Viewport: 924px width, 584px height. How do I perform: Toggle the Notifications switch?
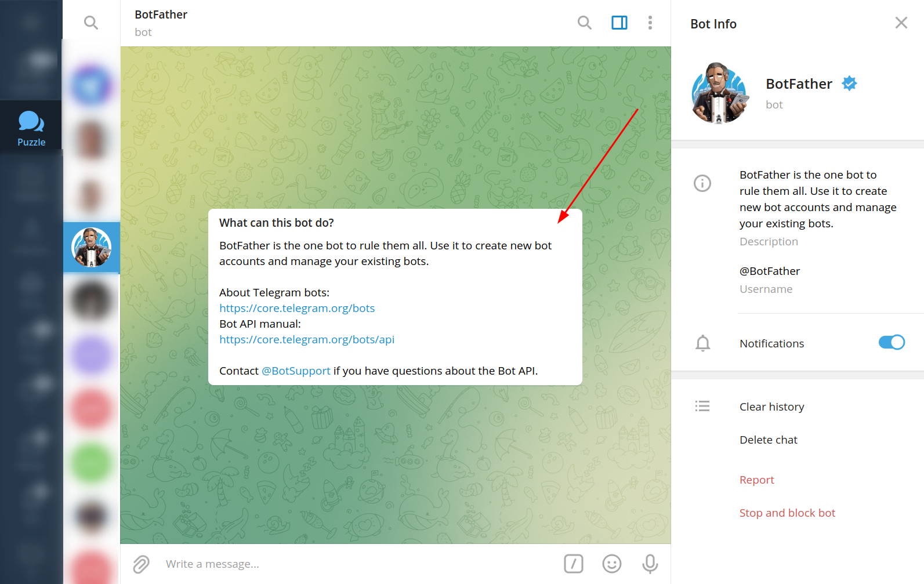[x=892, y=343]
